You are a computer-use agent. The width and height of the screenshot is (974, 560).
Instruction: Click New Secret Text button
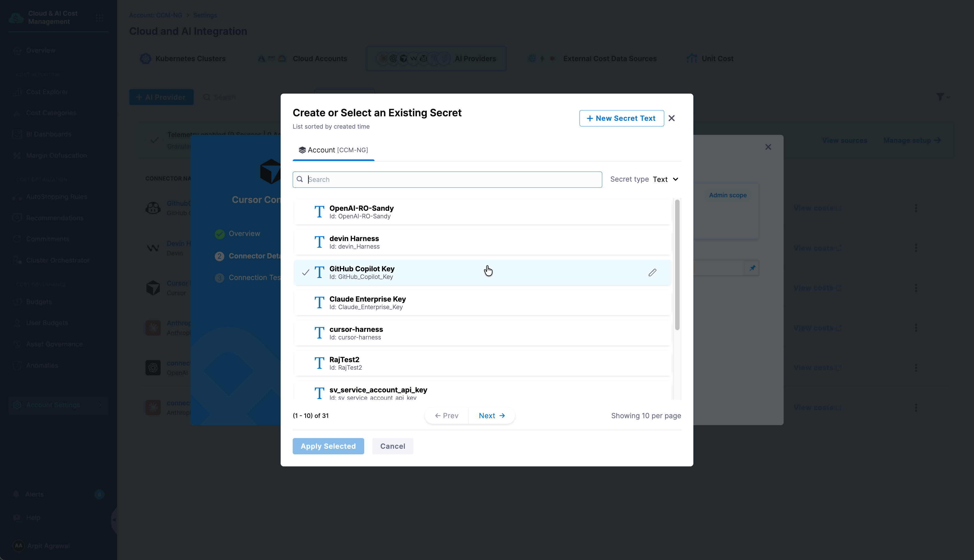click(621, 118)
